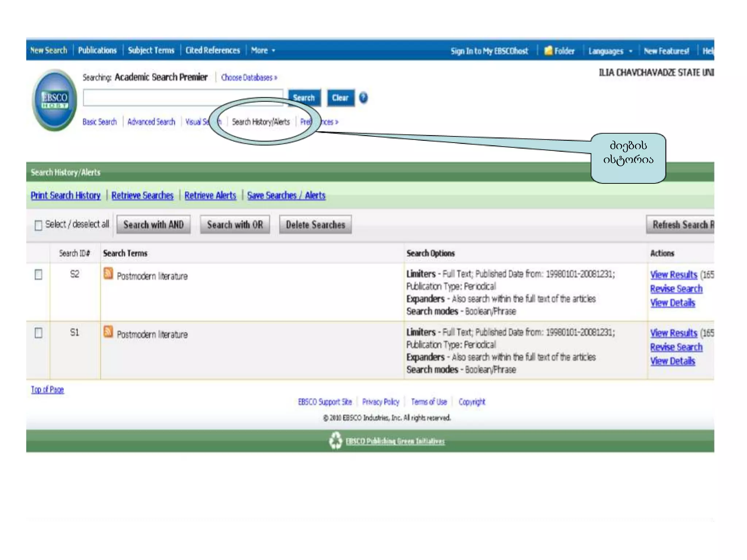
Task: Open the Subject Terms menu item
Action: coord(151,50)
